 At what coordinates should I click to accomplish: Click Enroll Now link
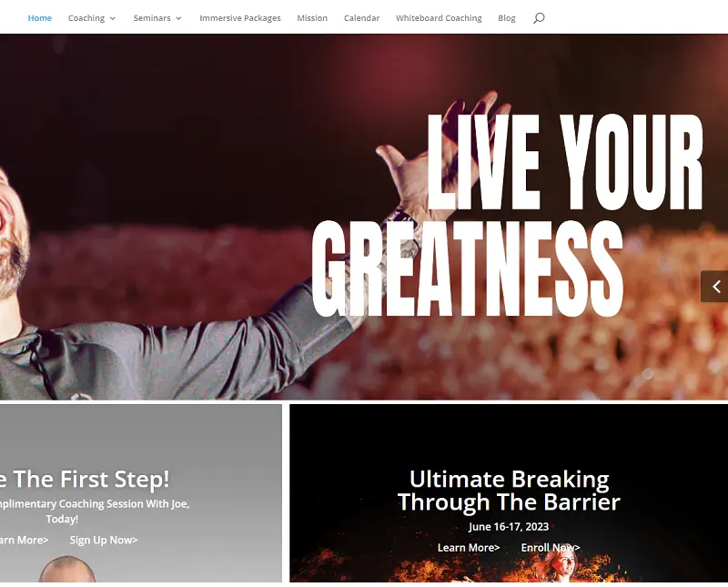click(551, 548)
